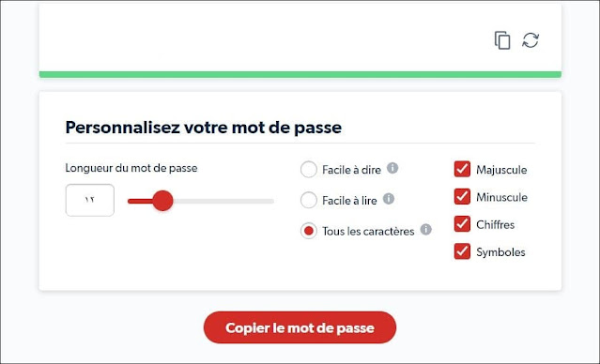The image size is (600, 364).
Task: Regenerate password with the refresh icon
Action: 531,40
